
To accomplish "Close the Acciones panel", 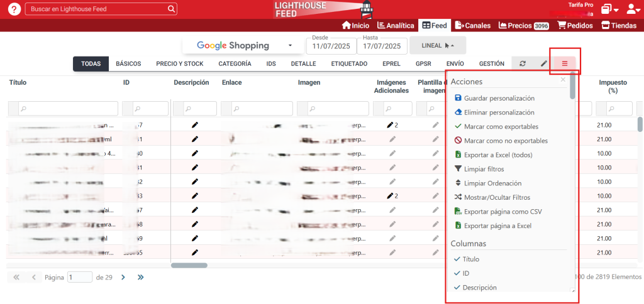I will (x=563, y=80).
